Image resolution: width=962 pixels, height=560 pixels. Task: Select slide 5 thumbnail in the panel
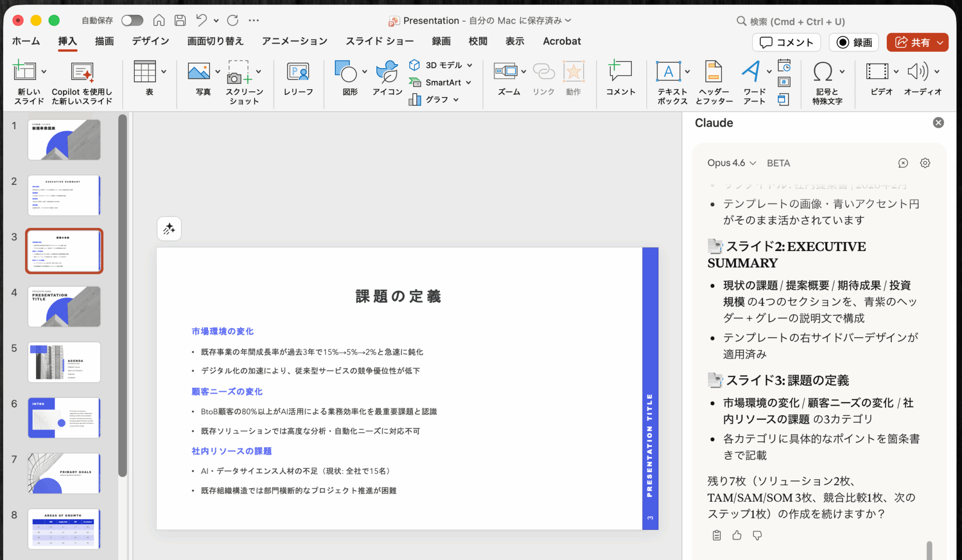[x=64, y=362]
